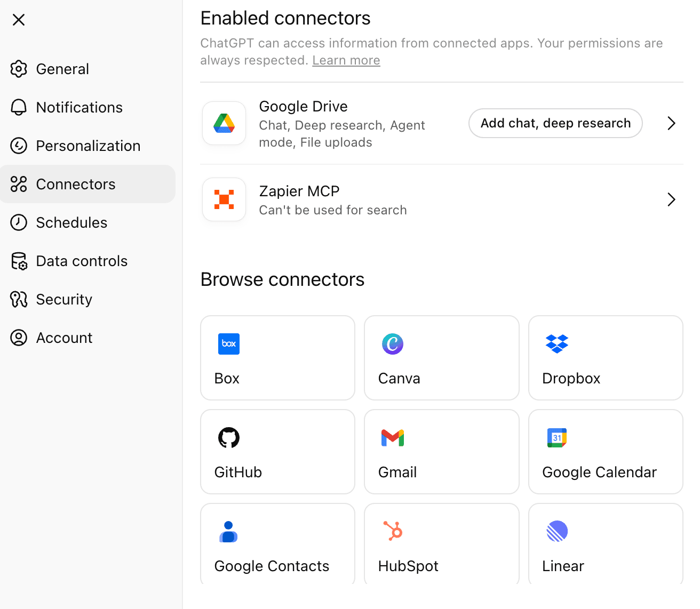700x609 pixels.
Task: Open the Google Calendar icon
Action: 556,438
